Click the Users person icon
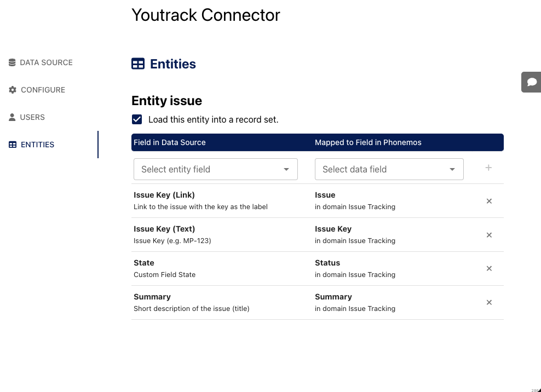 click(12, 117)
